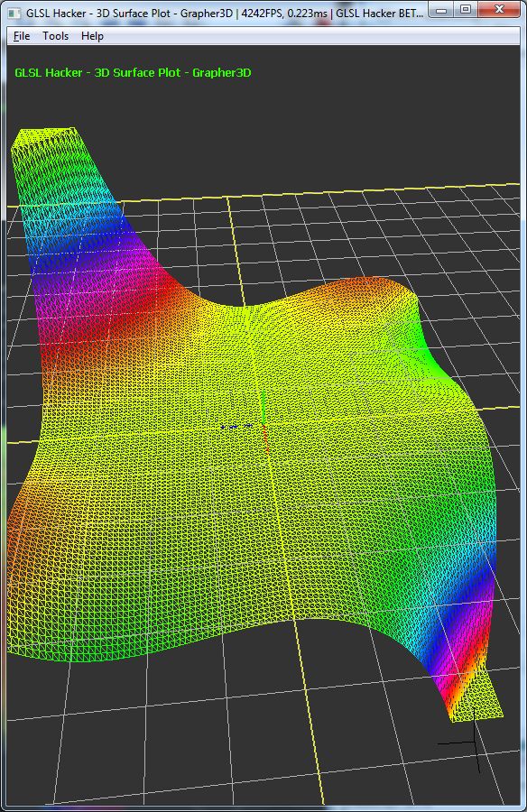Screen dimensions: 527x812
Task: Click the red axis of the center gizmo
Action: [x=265, y=438]
